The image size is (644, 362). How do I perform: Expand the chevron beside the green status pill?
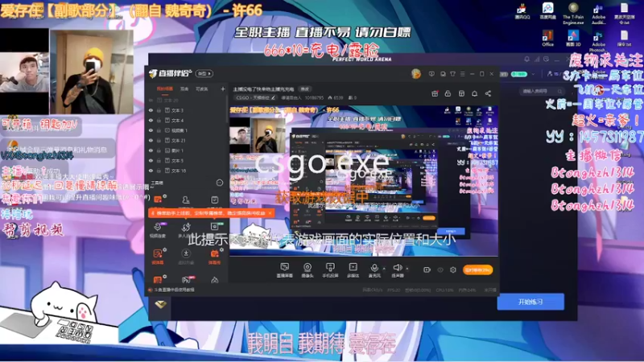point(533,74)
